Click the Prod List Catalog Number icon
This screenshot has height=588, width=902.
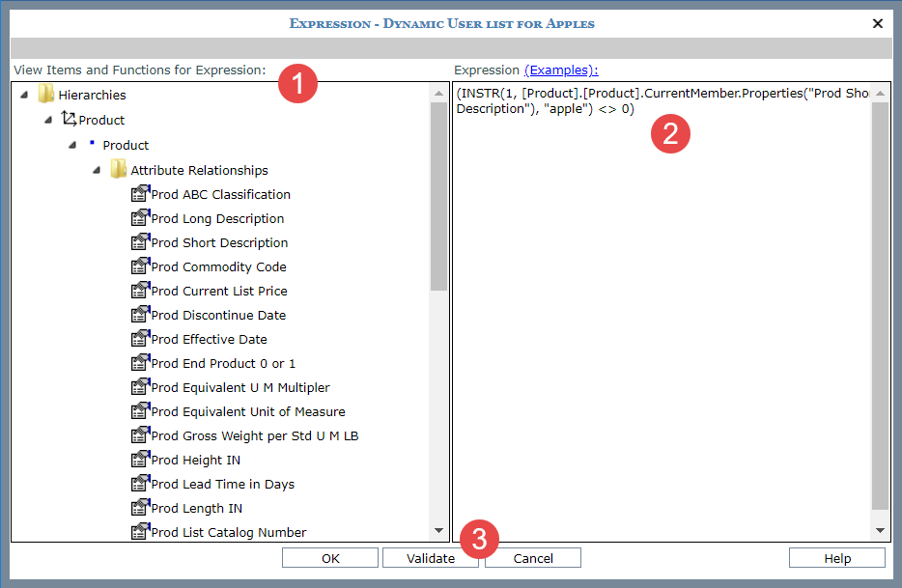(x=139, y=532)
